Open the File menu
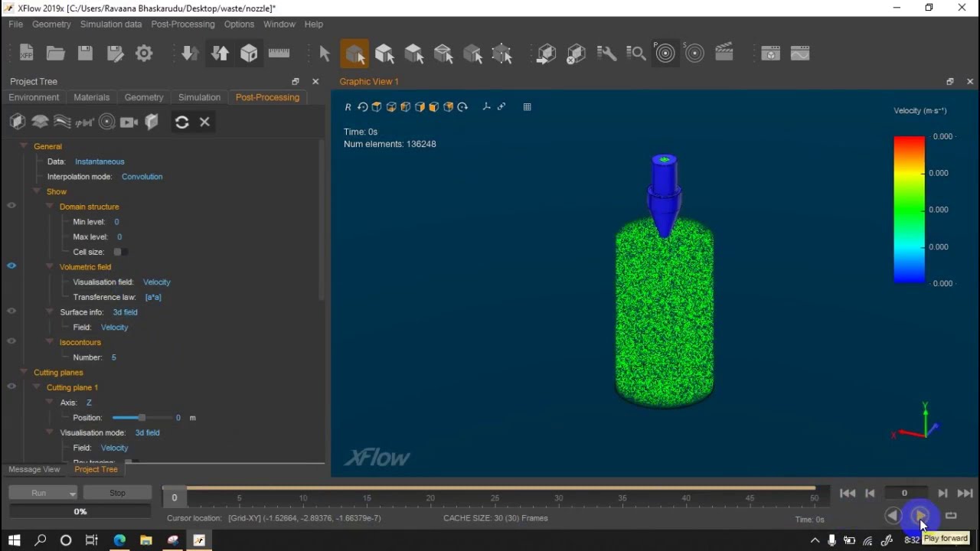 point(15,24)
